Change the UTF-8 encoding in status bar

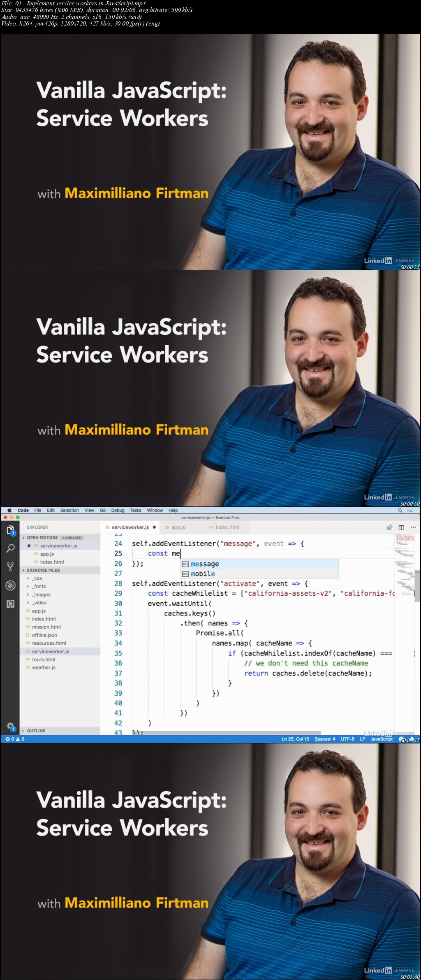[x=347, y=739]
